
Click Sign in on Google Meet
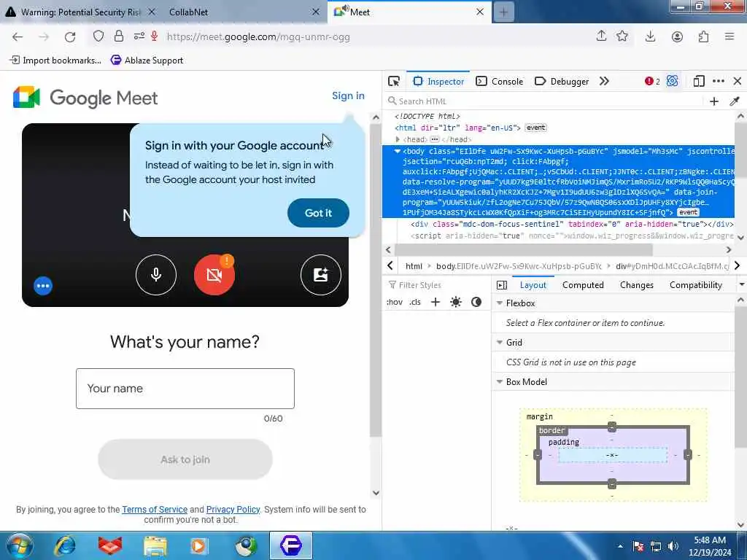[348, 96]
